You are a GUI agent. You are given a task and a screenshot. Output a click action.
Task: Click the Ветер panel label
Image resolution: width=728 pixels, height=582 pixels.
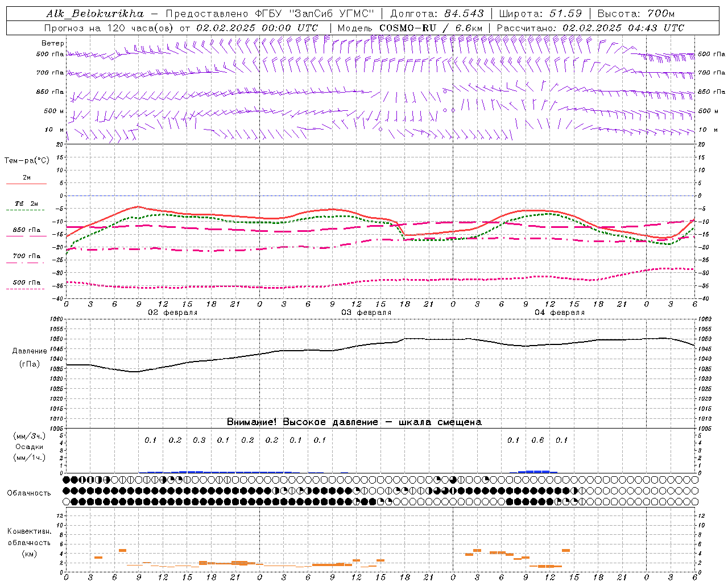tap(53, 43)
